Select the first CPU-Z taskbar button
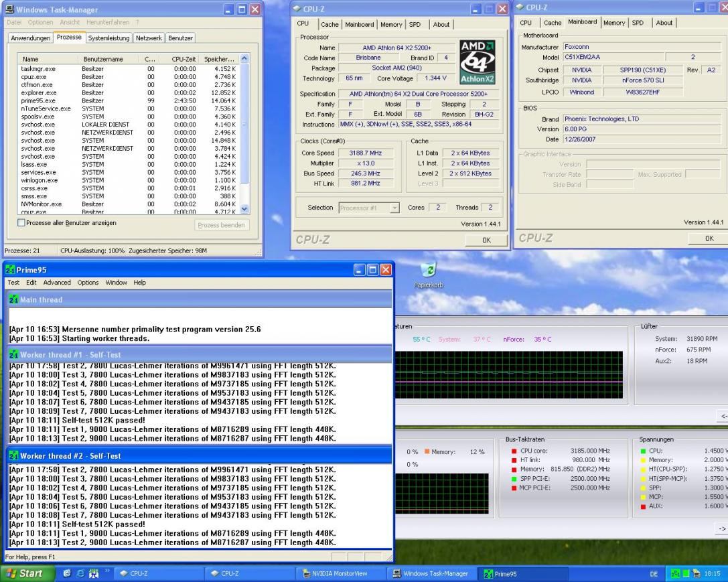The image size is (728, 582). click(x=159, y=574)
